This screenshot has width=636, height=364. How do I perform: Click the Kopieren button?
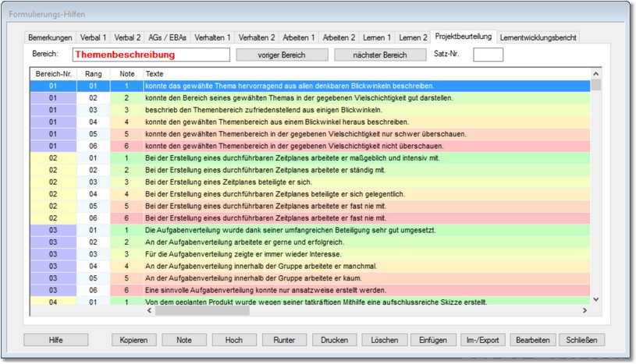(134, 340)
